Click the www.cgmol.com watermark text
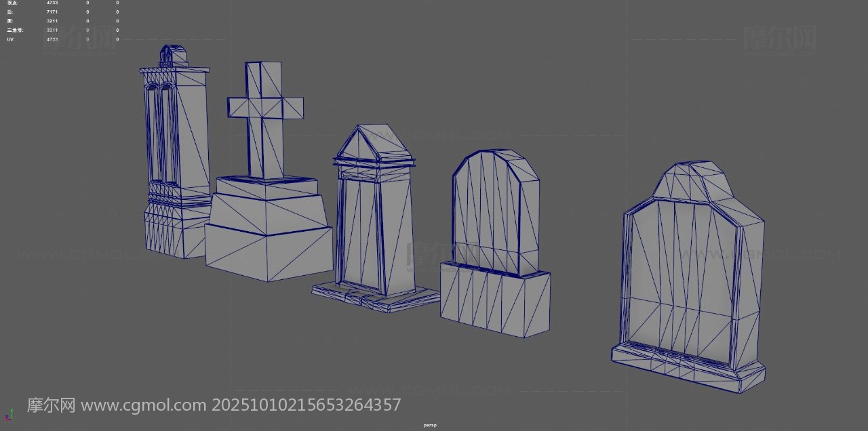The image size is (868, 431). [143, 405]
